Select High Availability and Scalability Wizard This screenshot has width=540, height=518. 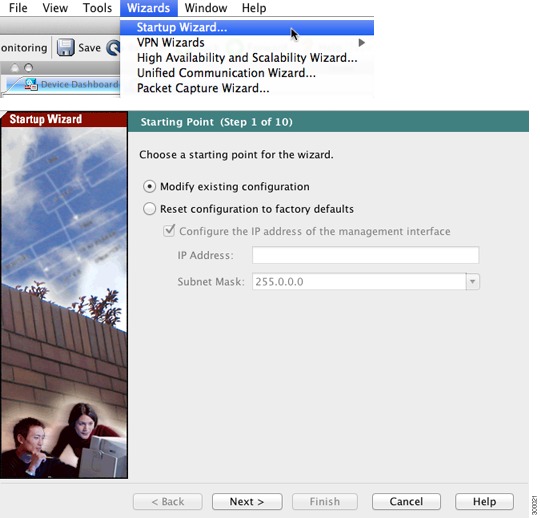[247, 58]
